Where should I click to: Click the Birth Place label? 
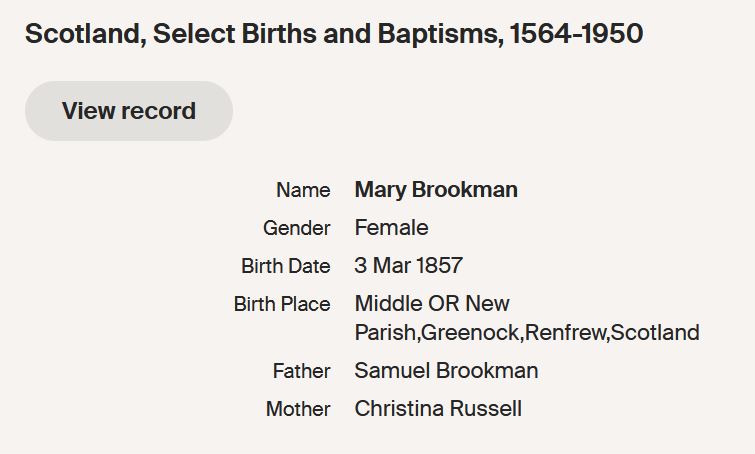click(282, 304)
